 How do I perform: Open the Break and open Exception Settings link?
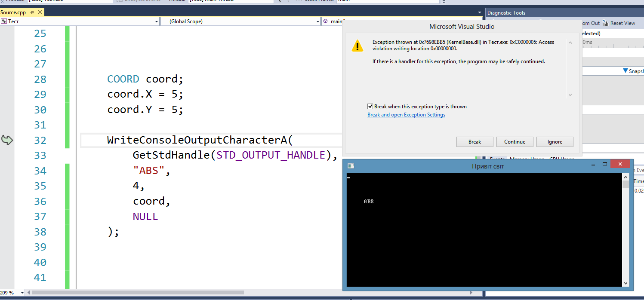pos(406,115)
